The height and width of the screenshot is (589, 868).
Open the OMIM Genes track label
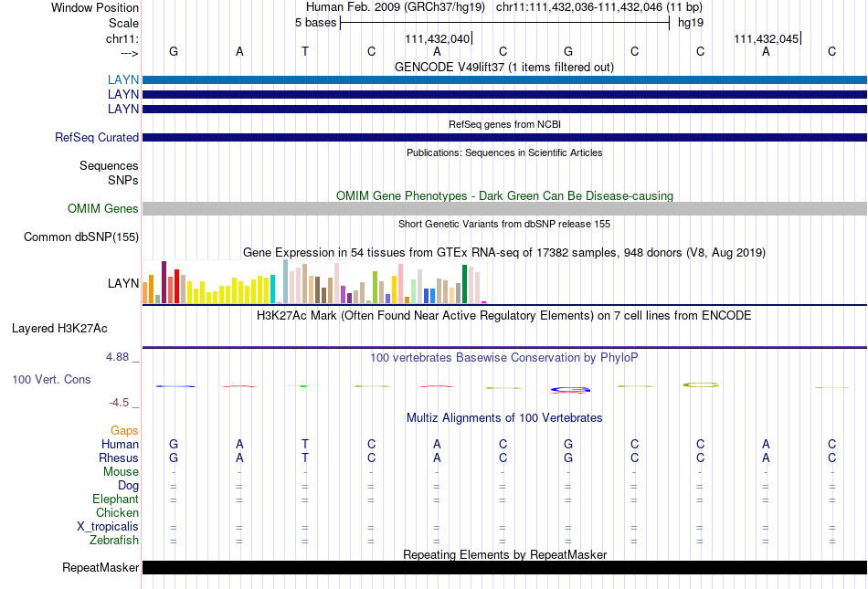(102, 208)
